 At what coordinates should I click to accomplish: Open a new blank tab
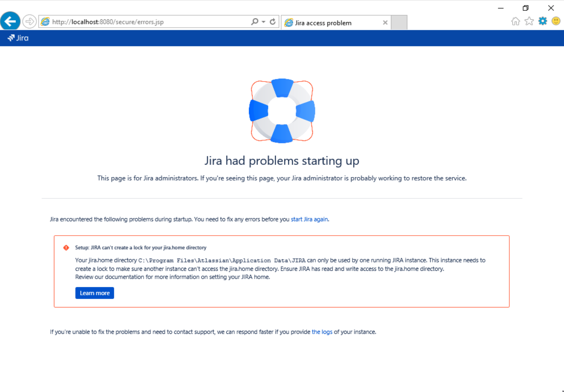pyautogui.click(x=399, y=22)
